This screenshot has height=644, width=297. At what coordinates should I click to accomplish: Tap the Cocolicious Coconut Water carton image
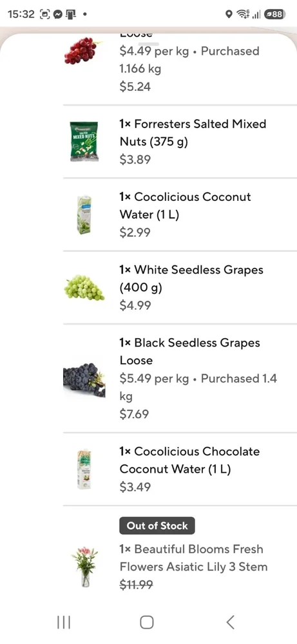(84, 215)
